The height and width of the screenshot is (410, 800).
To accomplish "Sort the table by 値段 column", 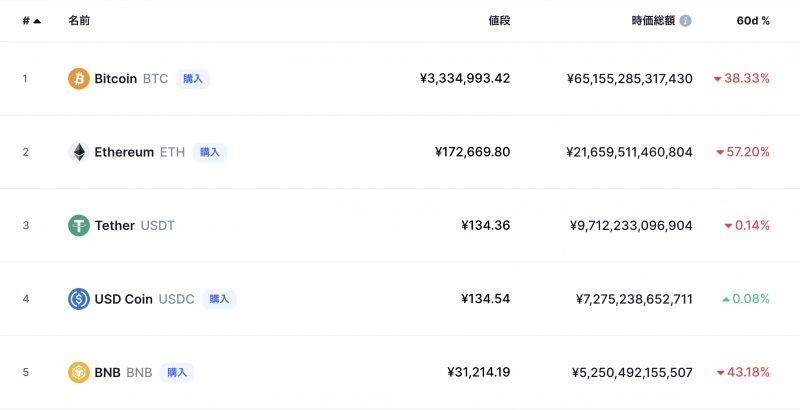I will coord(499,20).
